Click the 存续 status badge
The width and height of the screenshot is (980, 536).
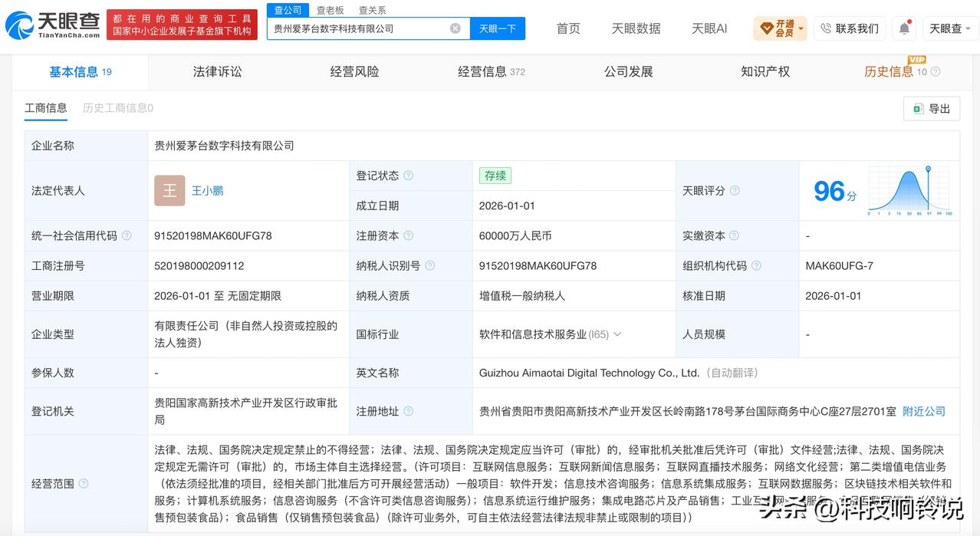495,176
